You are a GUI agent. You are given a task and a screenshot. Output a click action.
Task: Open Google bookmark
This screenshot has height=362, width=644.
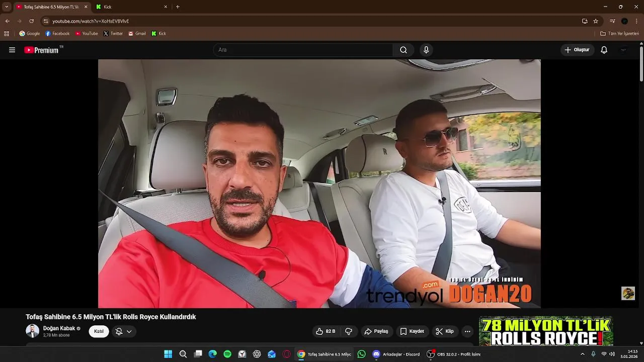click(30, 34)
